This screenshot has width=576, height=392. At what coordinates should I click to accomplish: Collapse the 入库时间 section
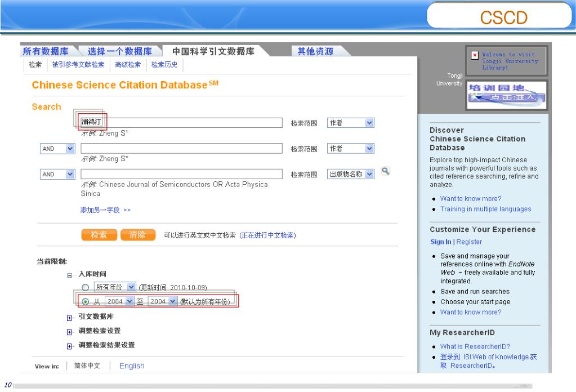[70, 275]
